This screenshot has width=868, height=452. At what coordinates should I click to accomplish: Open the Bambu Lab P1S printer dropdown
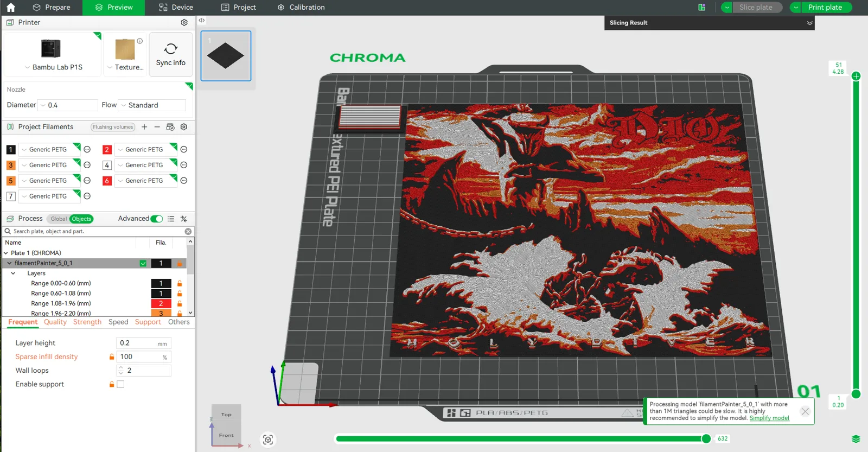point(53,67)
